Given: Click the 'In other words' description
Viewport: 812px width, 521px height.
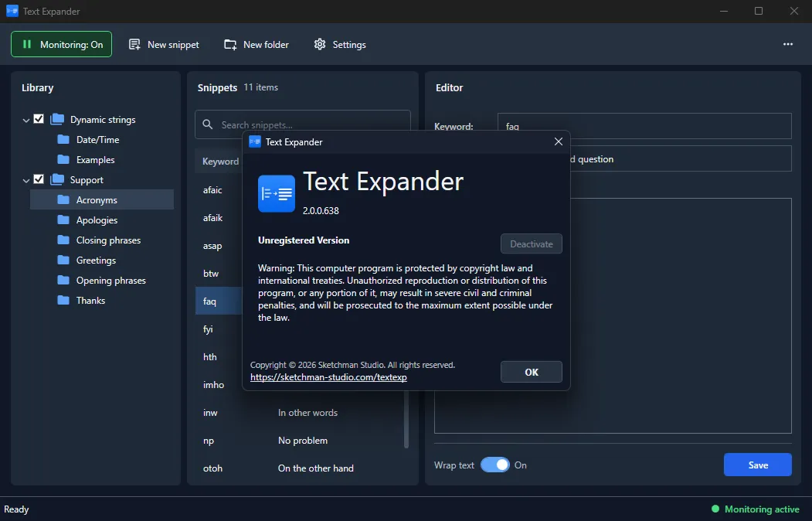Looking at the screenshot, I should pyautogui.click(x=307, y=413).
